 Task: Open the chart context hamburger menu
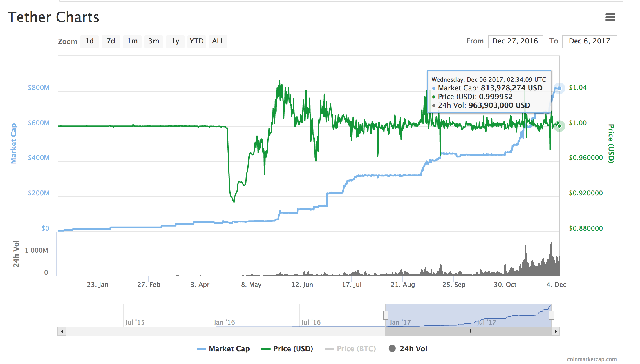coord(610,17)
